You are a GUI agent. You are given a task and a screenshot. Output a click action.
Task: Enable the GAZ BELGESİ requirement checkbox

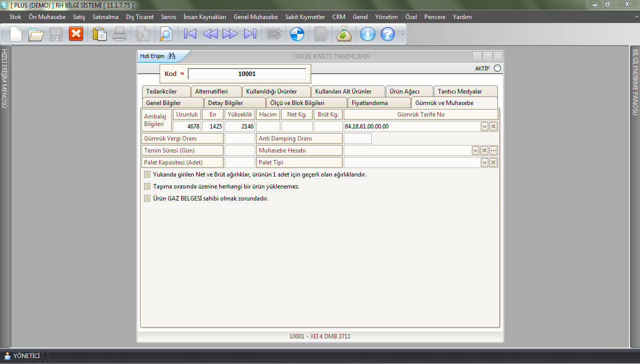click(148, 198)
